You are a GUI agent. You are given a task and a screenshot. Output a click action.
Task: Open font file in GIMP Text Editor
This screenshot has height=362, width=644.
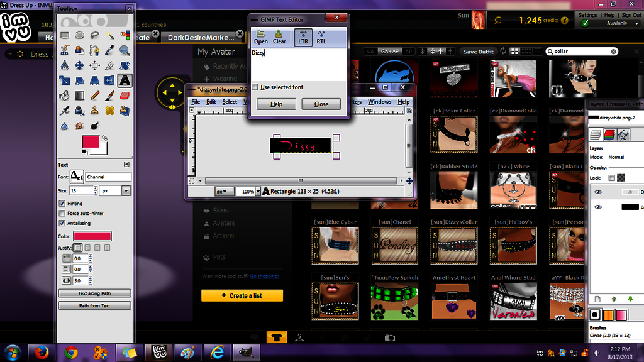point(260,37)
